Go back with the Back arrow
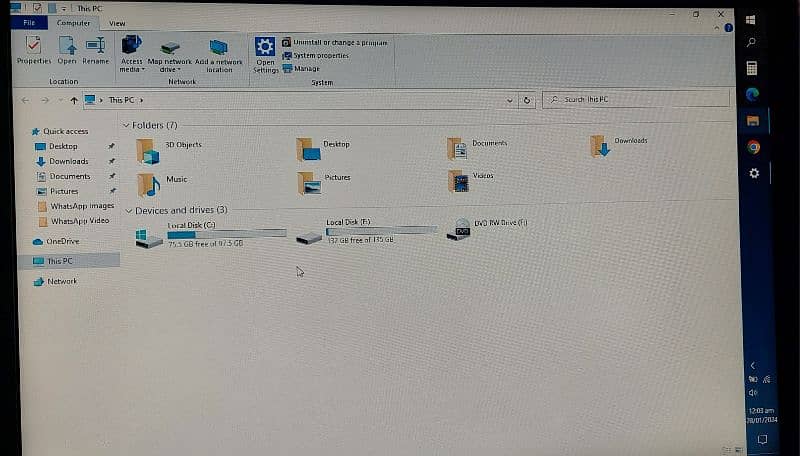This screenshot has width=800, height=456. [x=25, y=100]
